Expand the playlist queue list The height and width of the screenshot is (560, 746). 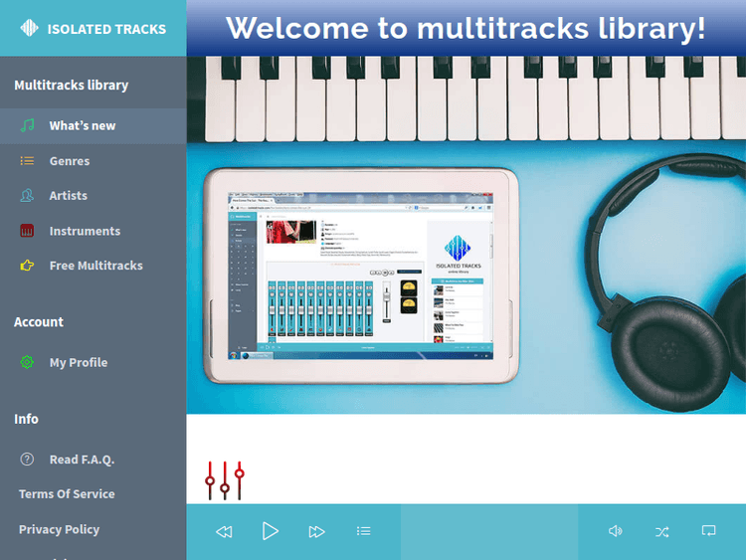364,532
